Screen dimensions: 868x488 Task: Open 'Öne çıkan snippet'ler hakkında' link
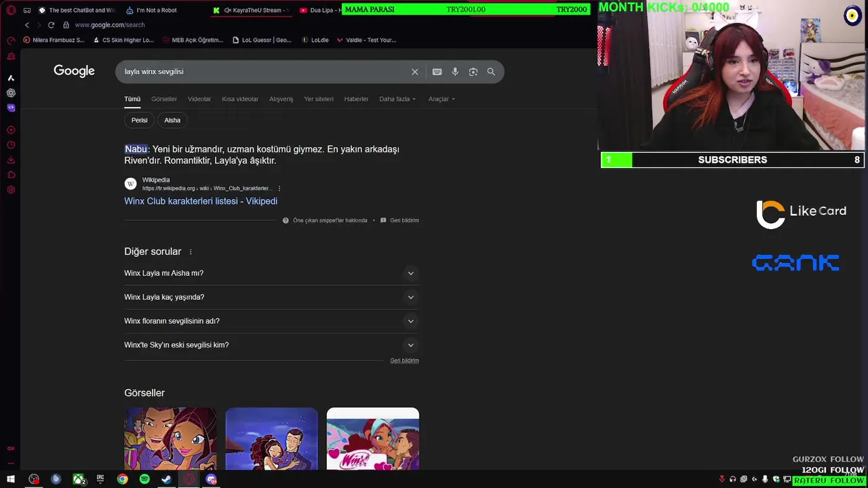(325, 220)
